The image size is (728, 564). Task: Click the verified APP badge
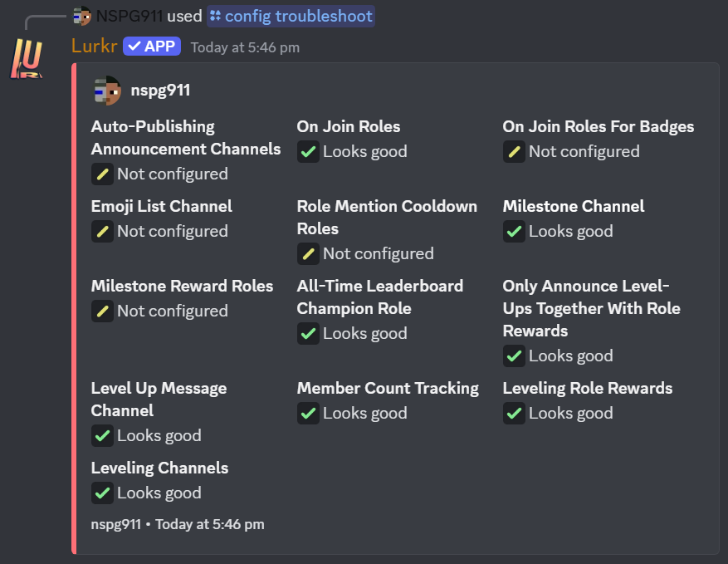tap(152, 47)
